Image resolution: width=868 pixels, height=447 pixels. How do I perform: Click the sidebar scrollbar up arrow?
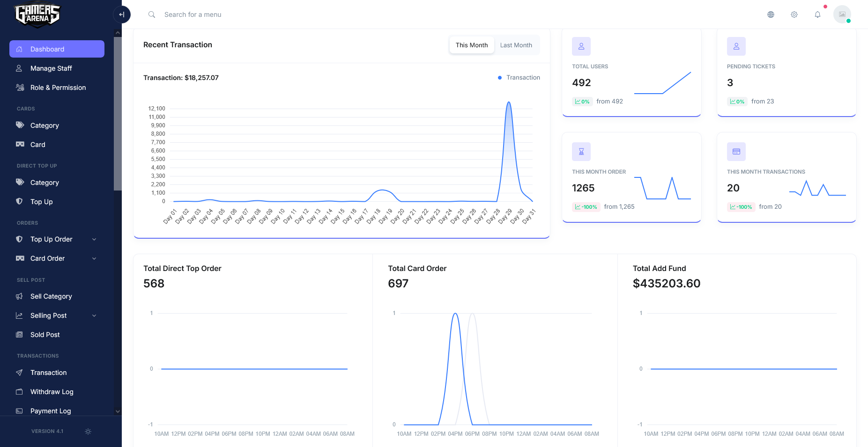pyautogui.click(x=118, y=33)
